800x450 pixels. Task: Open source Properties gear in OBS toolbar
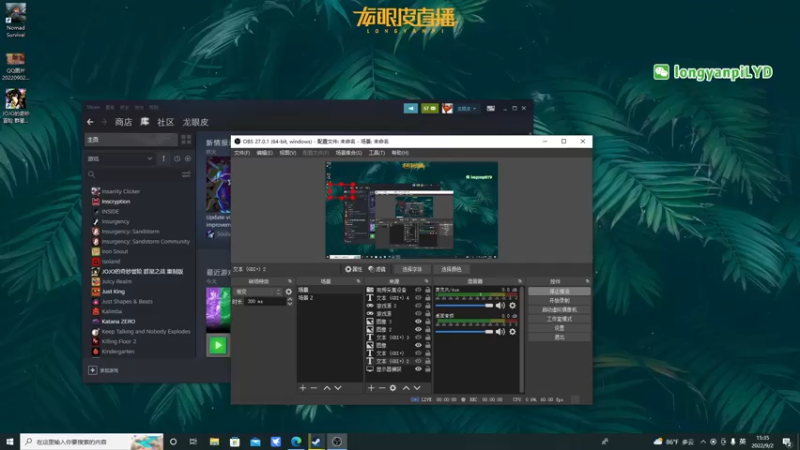pos(353,269)
